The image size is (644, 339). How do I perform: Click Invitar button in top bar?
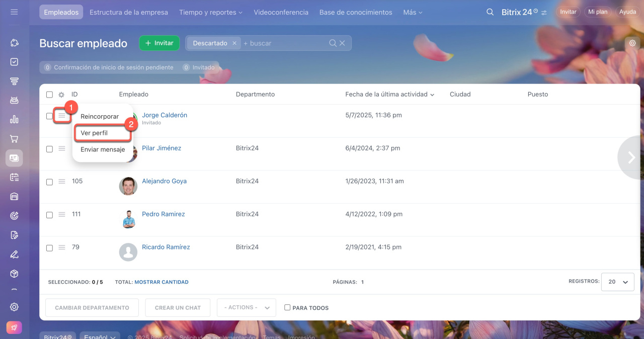568,12
